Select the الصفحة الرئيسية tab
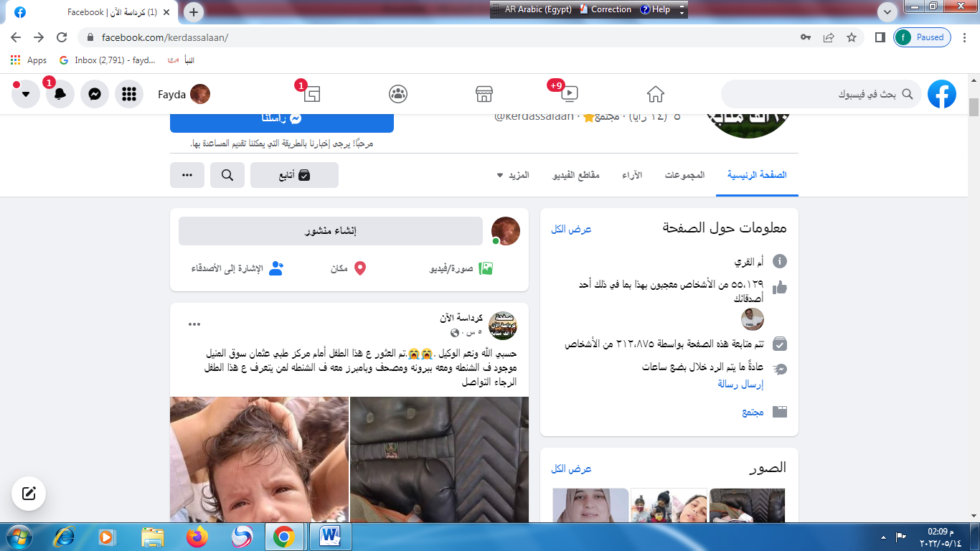The height and width of the screenshot is (551, 980). coord(757,175)
